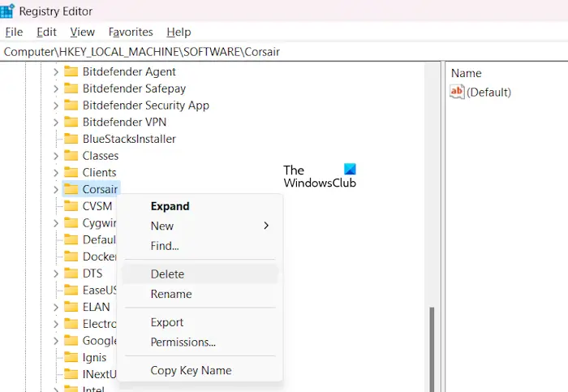Viewport: 568px width, 392px height.
Task: Expand the Bitdefender Security App key
Action: 55,106
